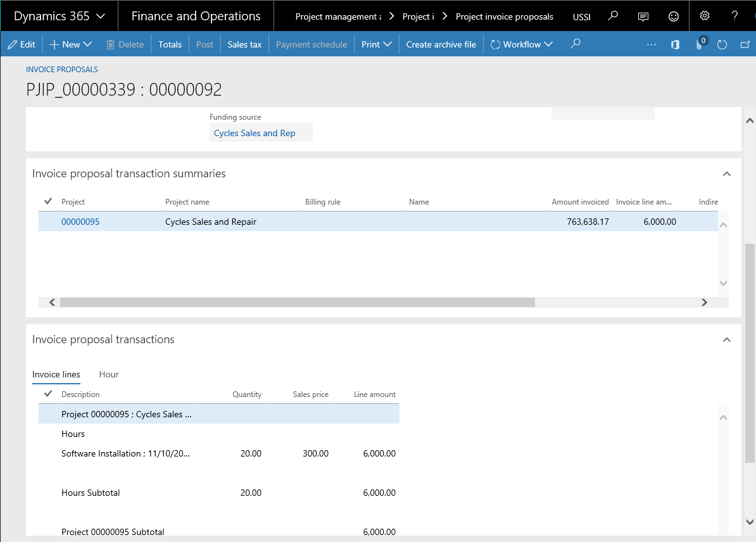Viewport: 756px width, 542px height.
Task: Click the horizontal scrollbar below the summaries grid
Action: coord(298,302)
